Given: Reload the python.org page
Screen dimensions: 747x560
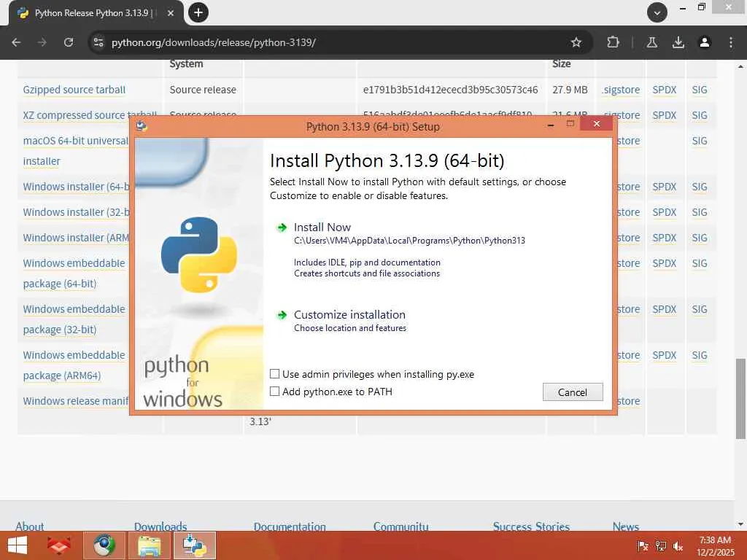Looking at the screenshot, I should click(x=69, y=42).
